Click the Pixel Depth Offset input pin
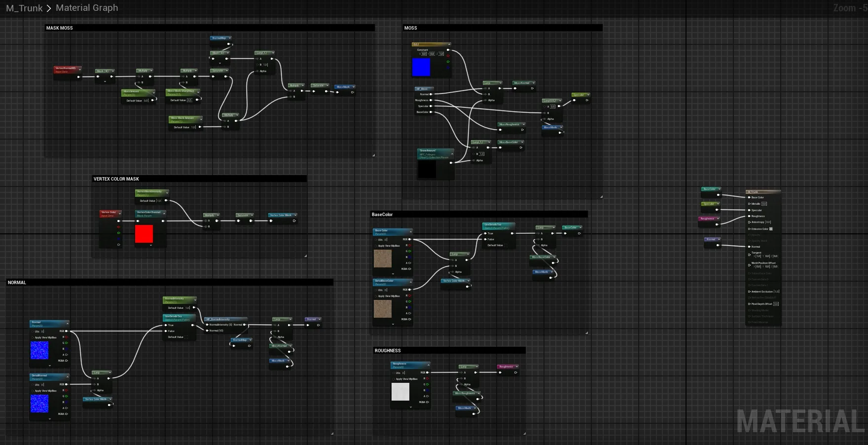Image resolution: width=868 pixels, height=445 pixels. tap(749, 304)
